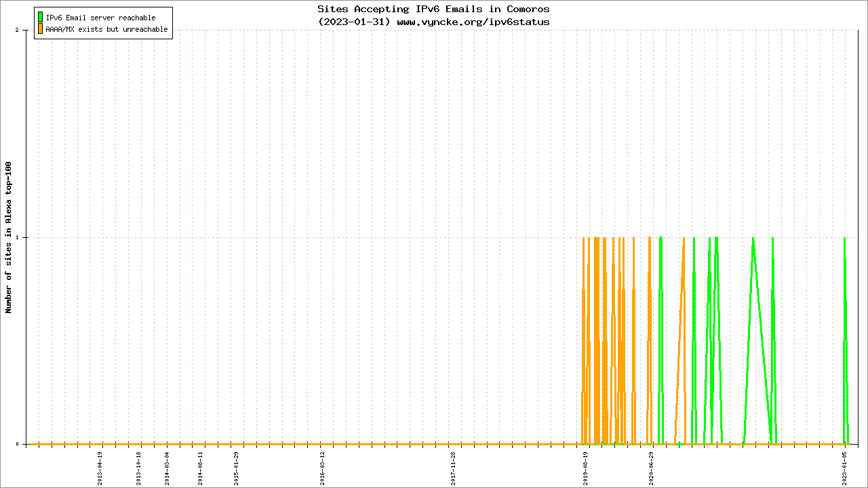Click the 2014-08-11 date label
Screen dimensions: 868x488
pyautogui.click(x=201, y=468)
